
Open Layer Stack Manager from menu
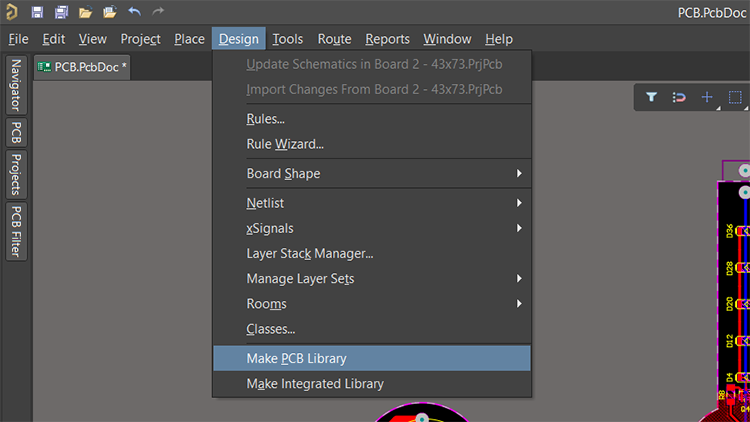(310, 253)
